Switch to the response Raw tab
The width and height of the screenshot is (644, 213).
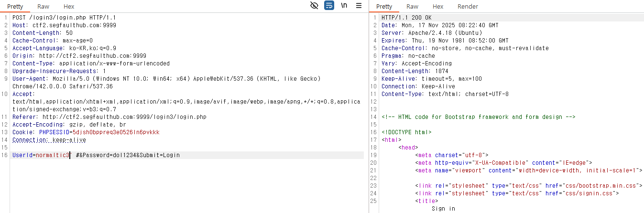[x=412, y=7]
